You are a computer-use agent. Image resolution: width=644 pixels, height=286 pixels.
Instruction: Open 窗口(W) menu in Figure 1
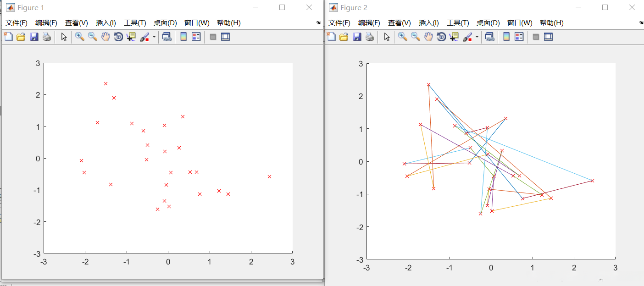tap(197, 23)
